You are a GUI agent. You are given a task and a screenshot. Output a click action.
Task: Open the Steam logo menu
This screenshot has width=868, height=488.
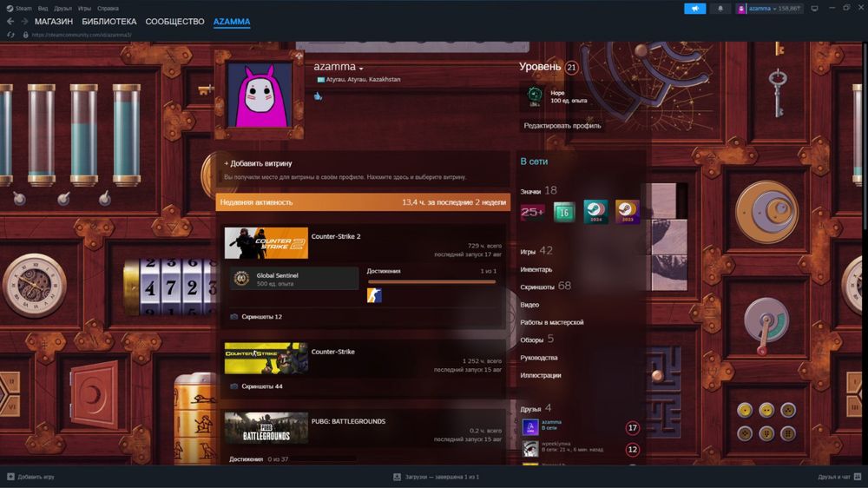tap(19, 9)
